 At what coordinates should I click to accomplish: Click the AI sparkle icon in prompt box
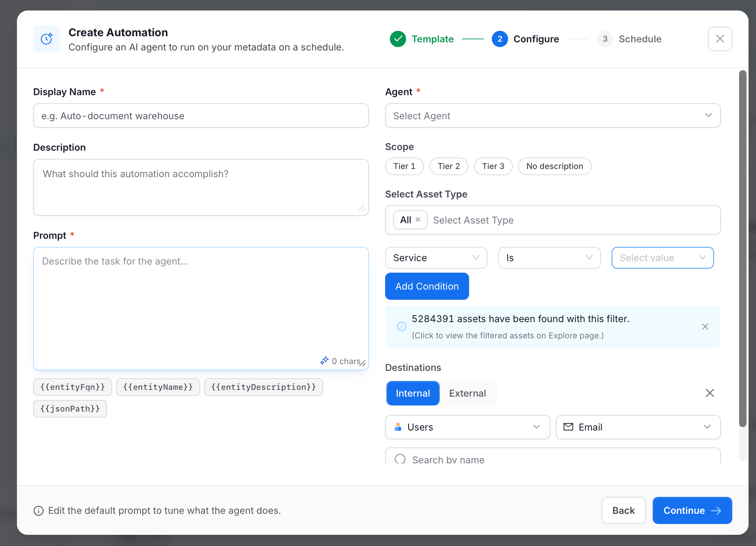click(324, 361)
